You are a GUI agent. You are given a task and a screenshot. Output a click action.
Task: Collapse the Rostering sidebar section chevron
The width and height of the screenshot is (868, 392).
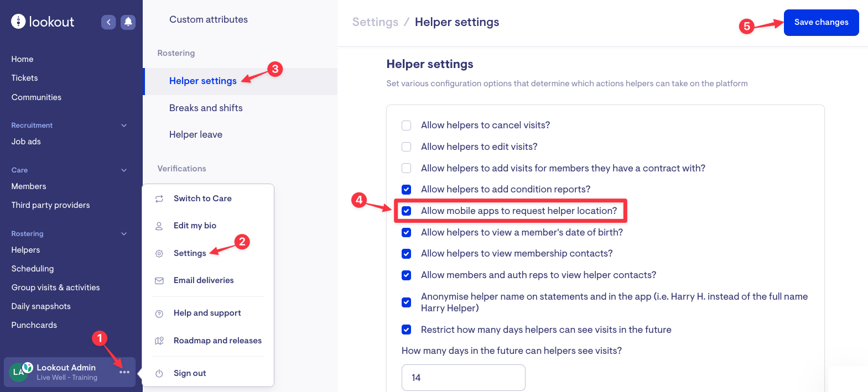click(x=124, y=234)
